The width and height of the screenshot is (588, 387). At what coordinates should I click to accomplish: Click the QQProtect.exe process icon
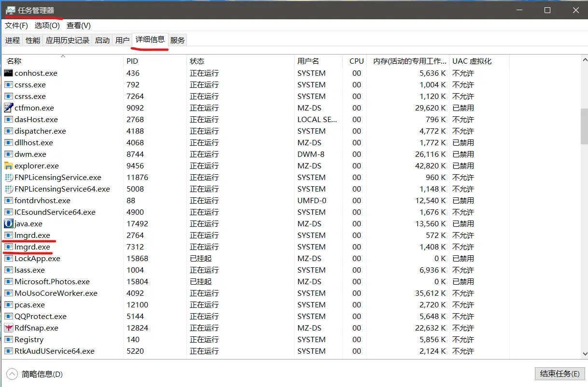(8, 316)
